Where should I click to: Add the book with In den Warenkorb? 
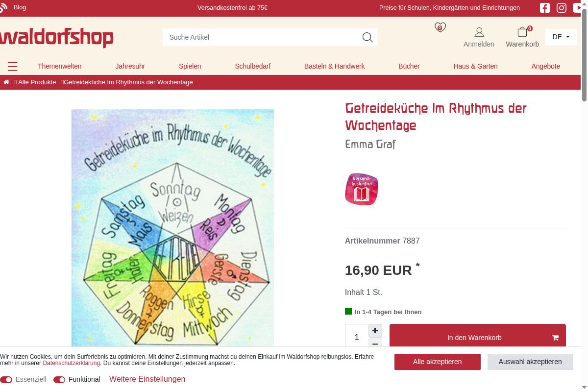pos(478,338)
